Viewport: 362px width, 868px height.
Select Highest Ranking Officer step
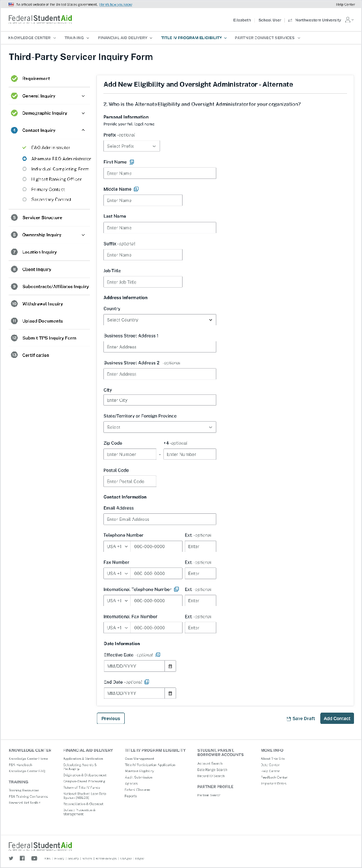pos(56,179)
